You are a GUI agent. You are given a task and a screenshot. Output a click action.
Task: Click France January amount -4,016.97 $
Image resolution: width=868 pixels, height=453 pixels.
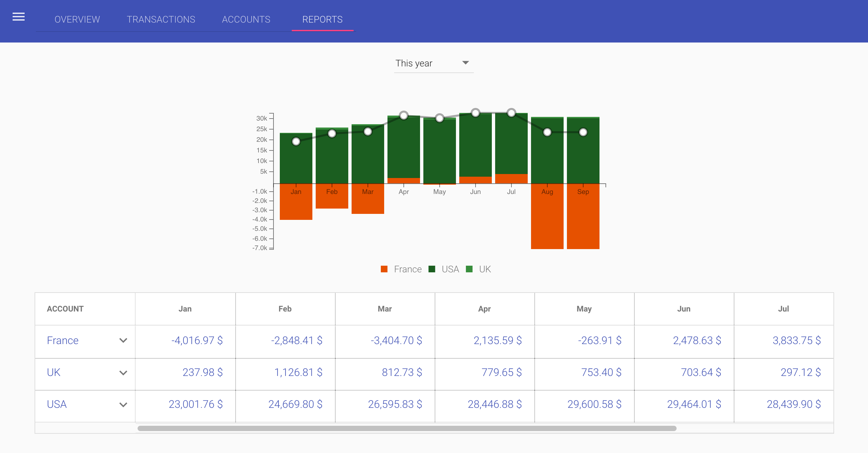pos(197,340)
